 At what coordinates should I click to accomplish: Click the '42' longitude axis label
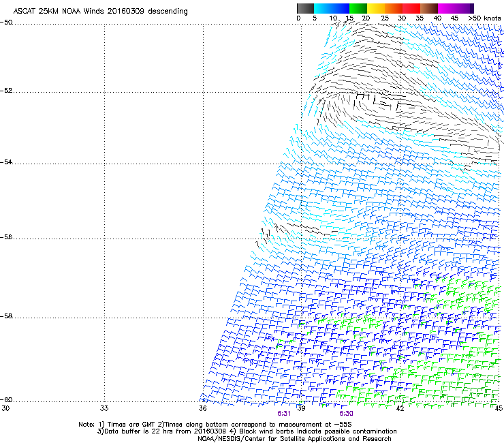[400, 408]
